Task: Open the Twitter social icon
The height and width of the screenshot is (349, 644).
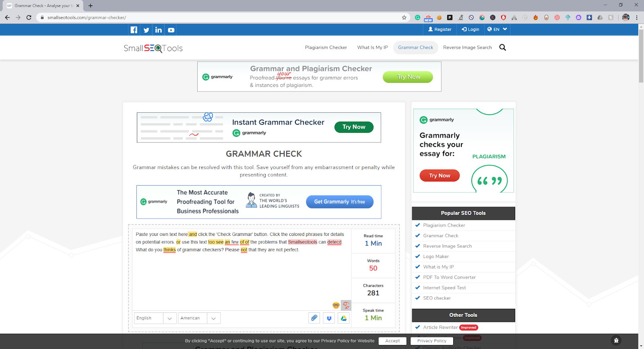Action: (147, 30)
